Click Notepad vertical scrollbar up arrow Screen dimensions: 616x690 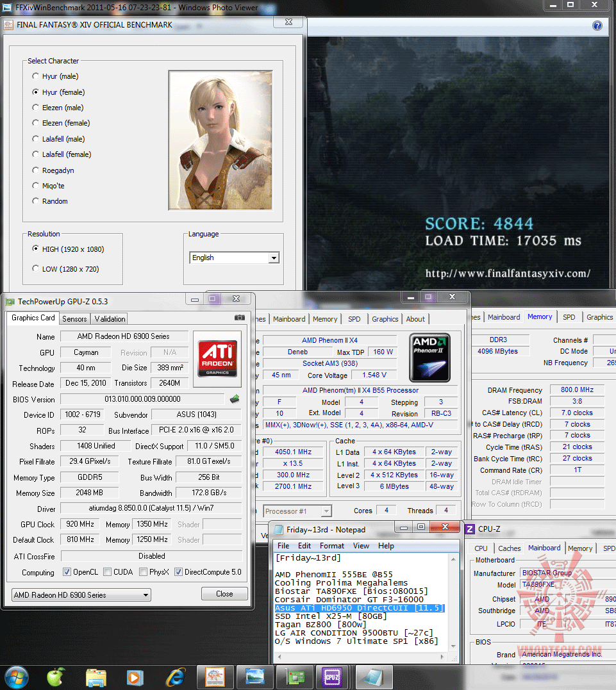pyautogui.click(x=454, y=559)
